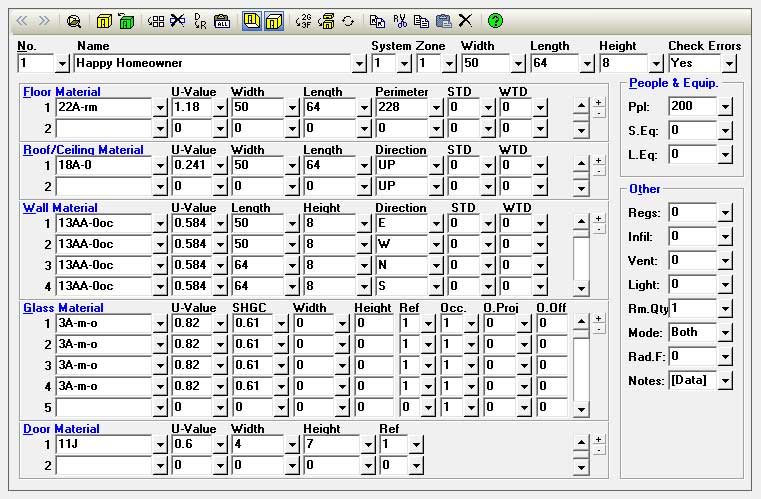
Task: Click the RV scissors icon
Action: (x=400, y=21)
